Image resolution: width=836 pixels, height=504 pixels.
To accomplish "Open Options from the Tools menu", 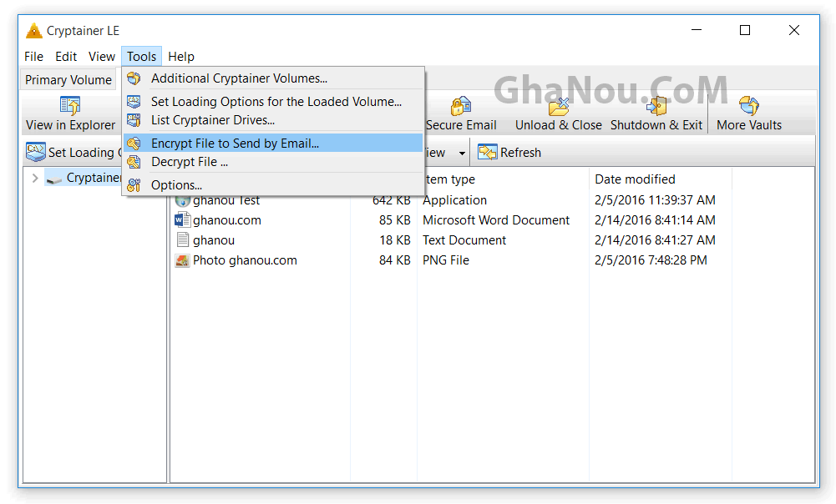I will (273, 185).
